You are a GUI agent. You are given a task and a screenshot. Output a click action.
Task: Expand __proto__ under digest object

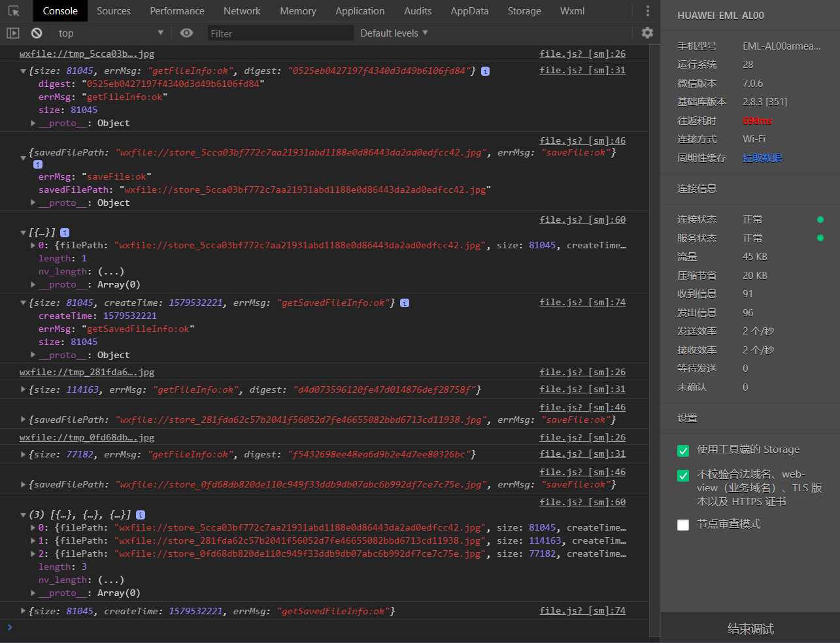33,124
